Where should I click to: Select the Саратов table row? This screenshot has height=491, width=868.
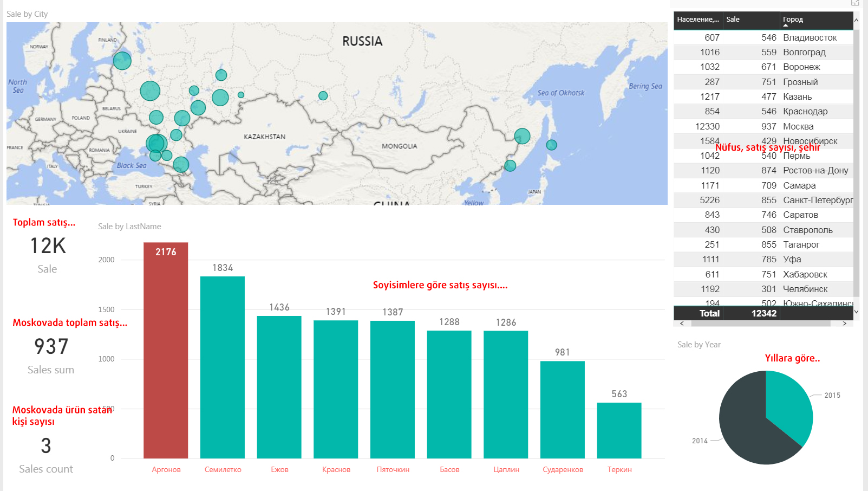point(763,215)
